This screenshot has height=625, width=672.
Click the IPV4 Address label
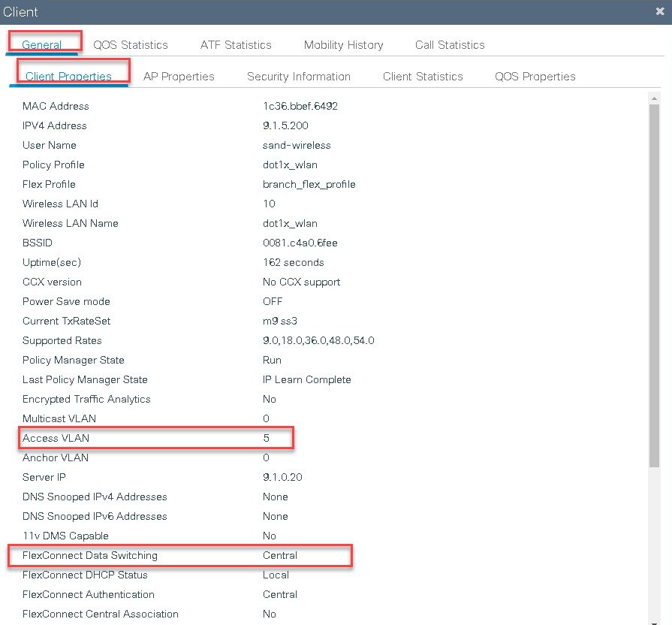tap(54, 125)
